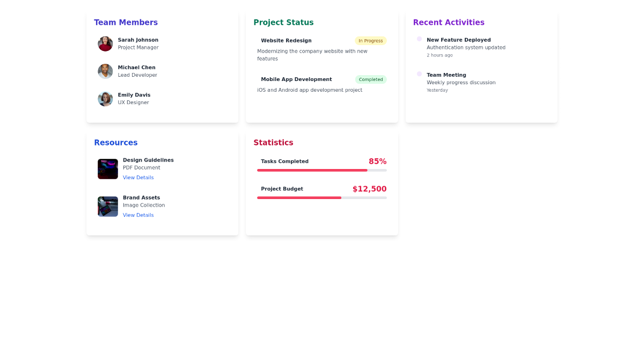Select Emily Davis's avatar picture
644x338 pixels.
tap(105, 99)
